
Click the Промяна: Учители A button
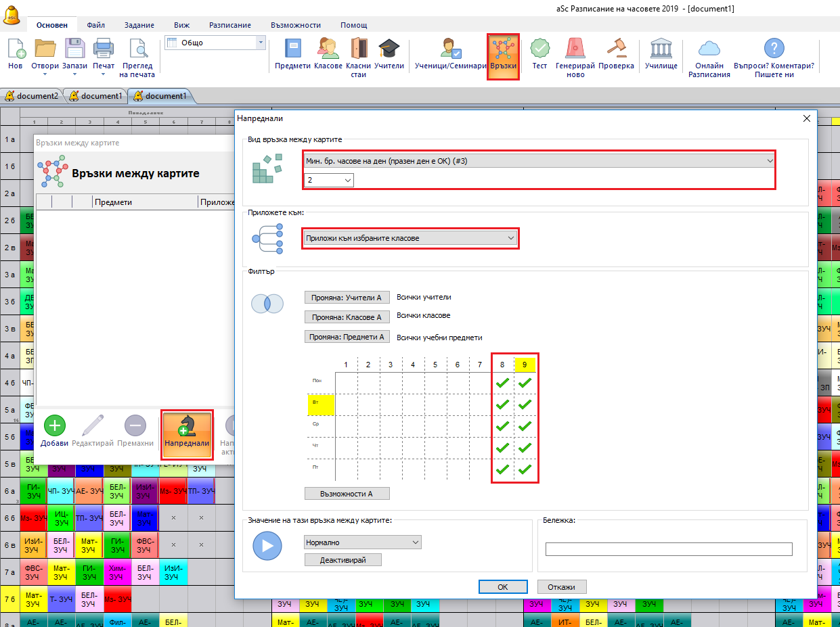point(347,298)
